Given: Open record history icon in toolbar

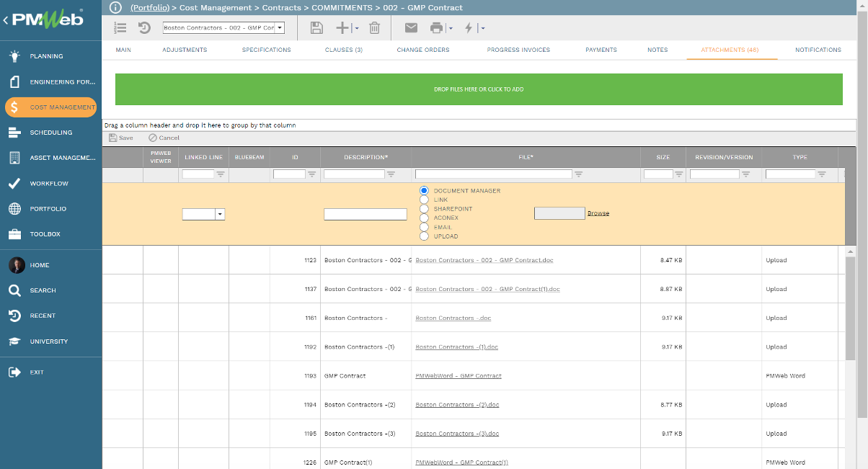Looking at the screenshot, I should click(x=144, y=28).
